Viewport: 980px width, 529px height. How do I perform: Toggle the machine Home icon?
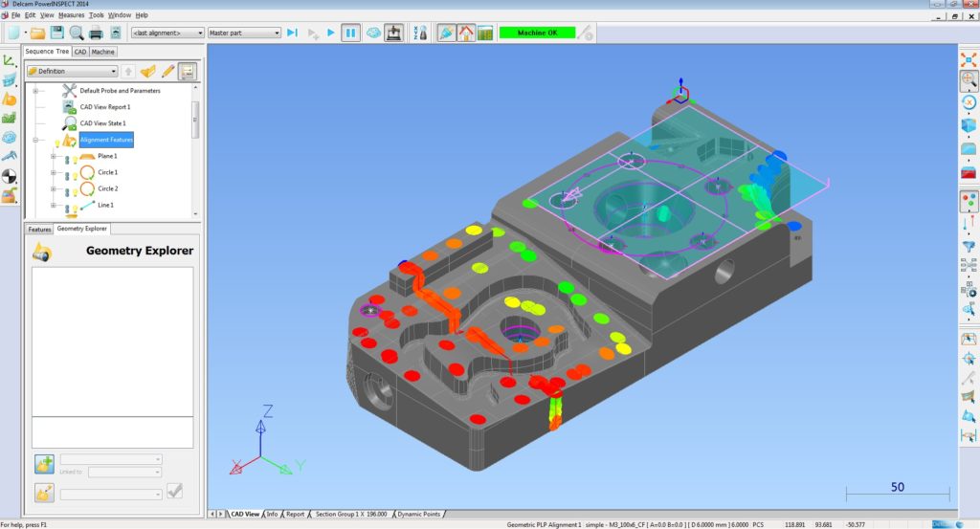tap(466, 33)
